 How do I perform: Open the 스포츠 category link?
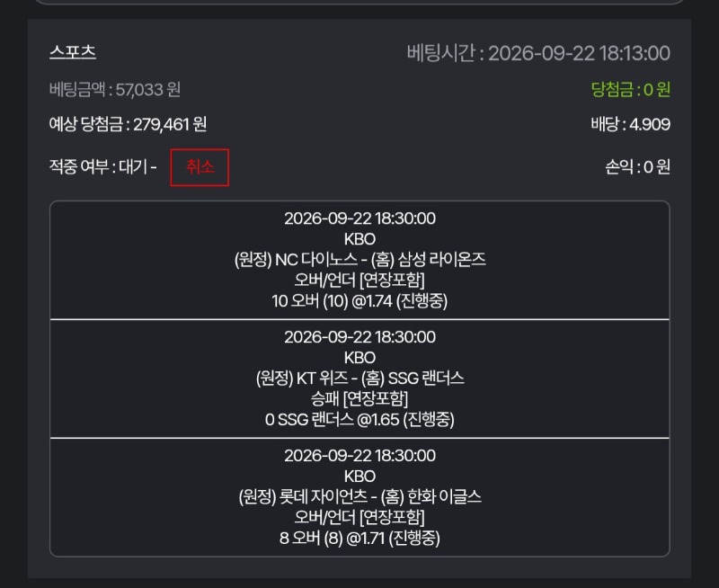pyautogui.click(x=73, y=52)
